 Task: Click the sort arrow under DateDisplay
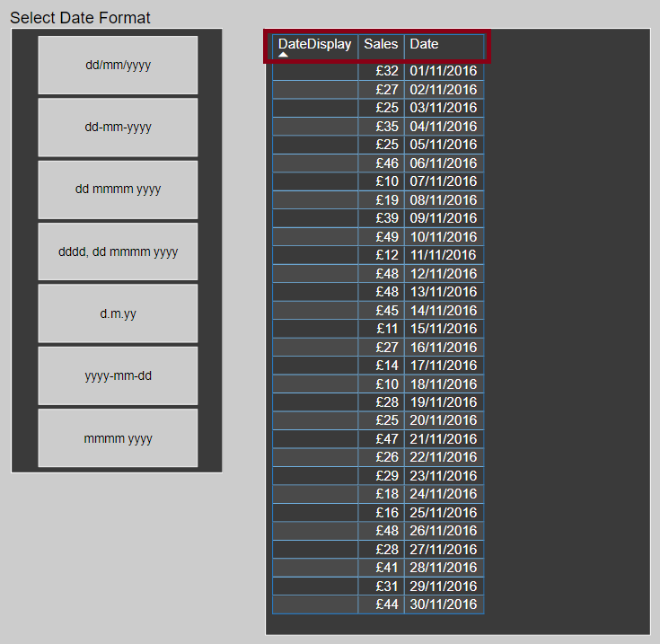click(x=284, y=55)
